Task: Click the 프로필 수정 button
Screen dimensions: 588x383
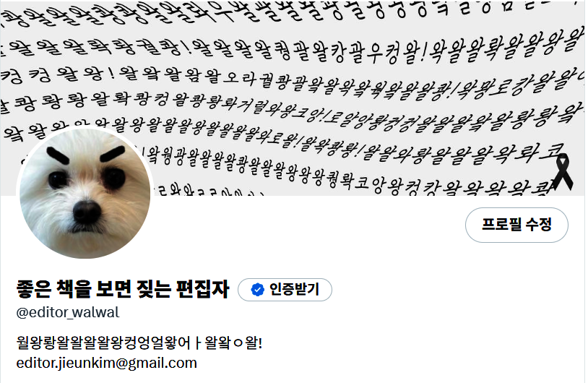Action: (x=516, y=225)
